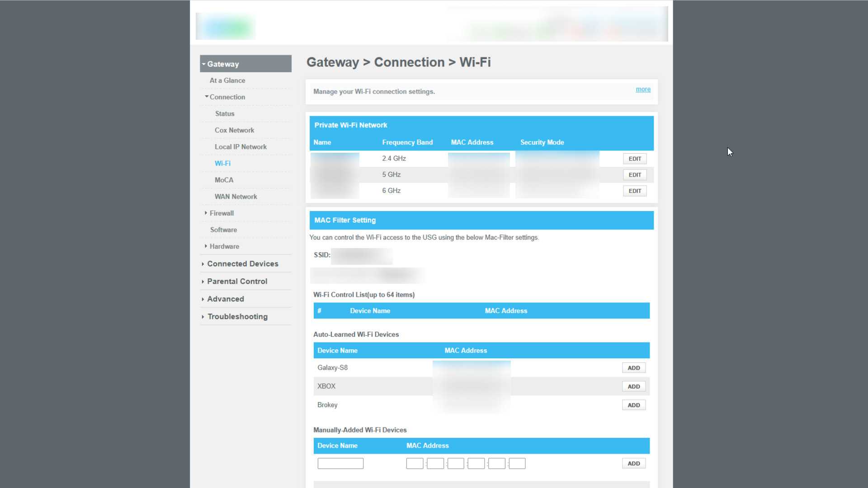Open WAN Network settings

click(x=236, y=197)
